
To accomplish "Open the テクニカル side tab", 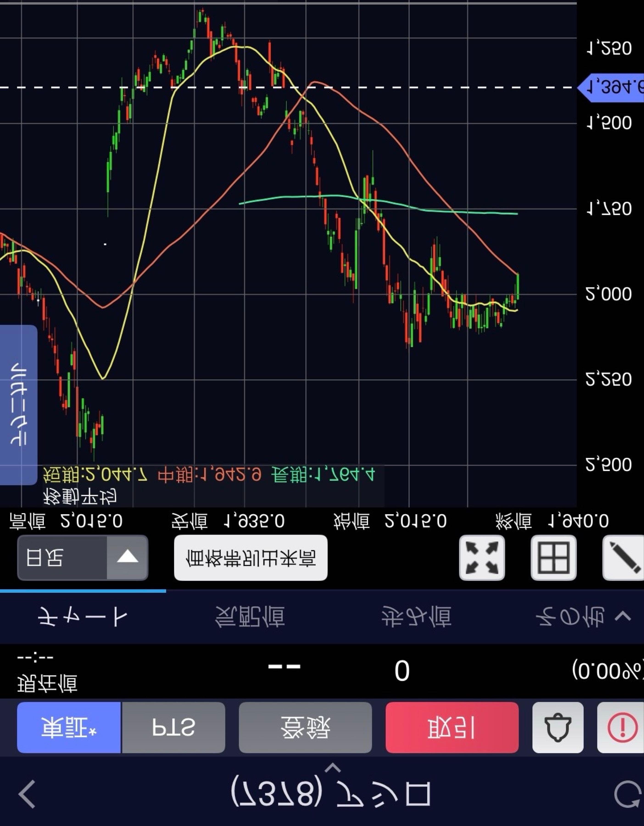I will point(19,405).
